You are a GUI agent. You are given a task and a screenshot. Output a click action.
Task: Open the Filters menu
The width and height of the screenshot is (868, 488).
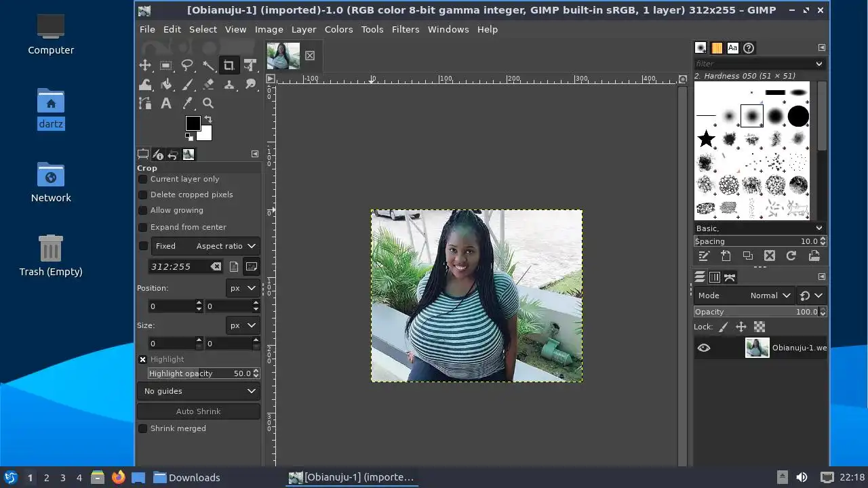[x=406, y=29]
